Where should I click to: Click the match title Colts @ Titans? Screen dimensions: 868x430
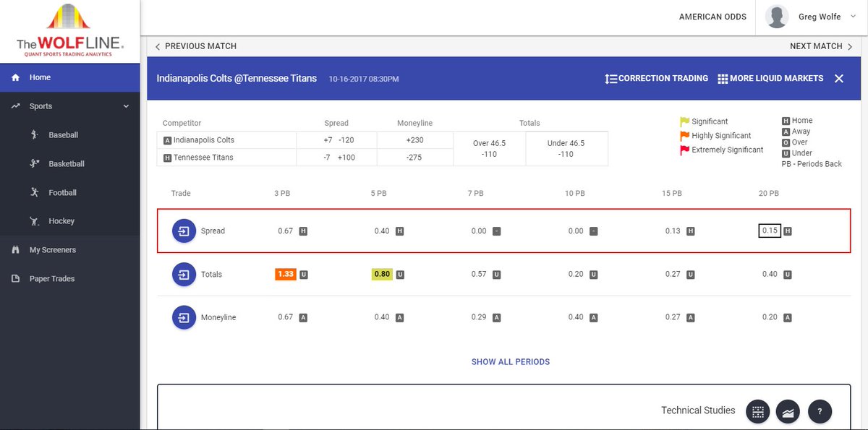coord(237,78)
